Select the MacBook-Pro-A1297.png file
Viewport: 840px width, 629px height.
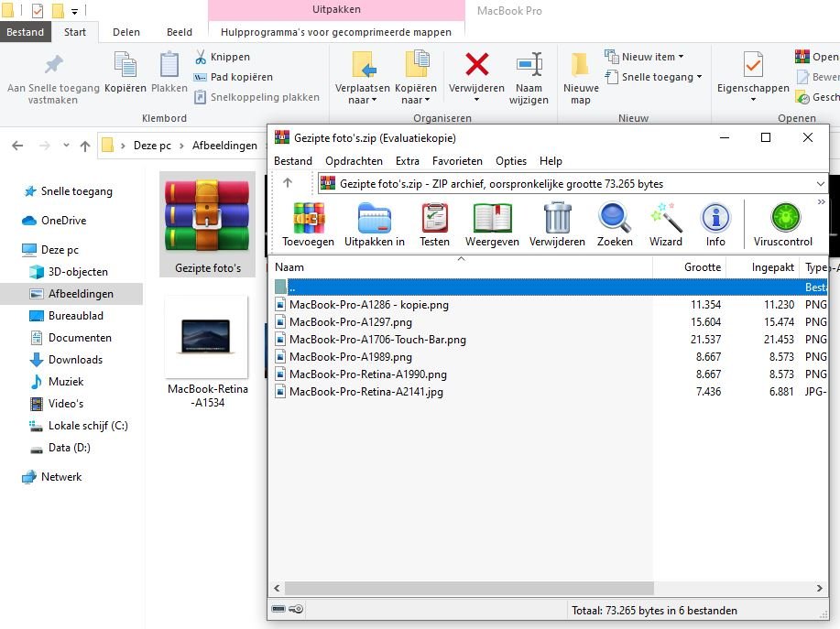pos(350,322)
